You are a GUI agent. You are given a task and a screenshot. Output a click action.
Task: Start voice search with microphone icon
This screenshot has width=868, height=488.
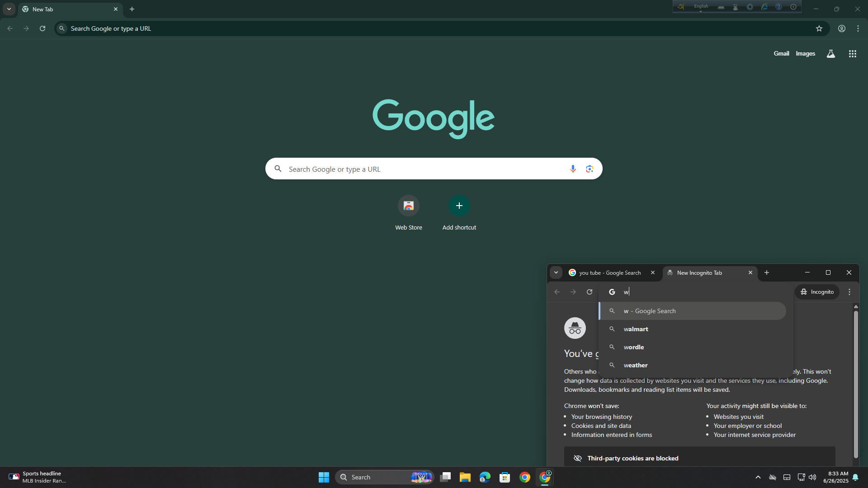pyautogui.click(x=573, y=169)
